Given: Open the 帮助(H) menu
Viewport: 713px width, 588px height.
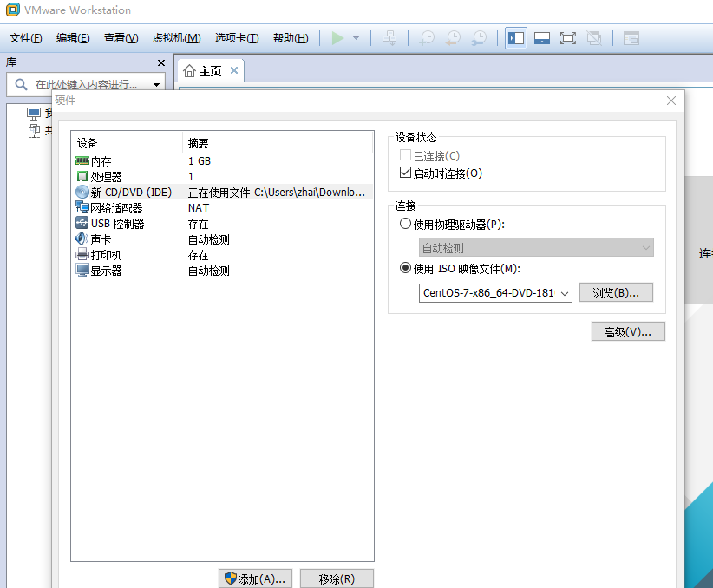Looking at the screenshot, I should [291, 38].
